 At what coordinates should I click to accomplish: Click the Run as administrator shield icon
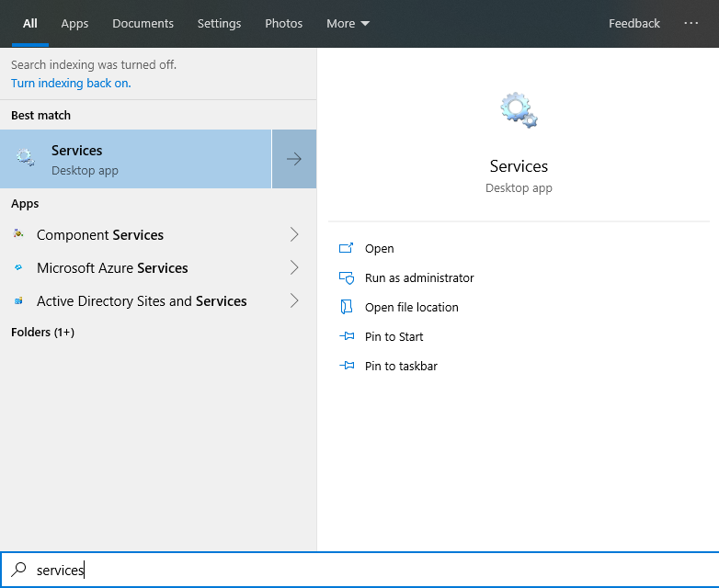pos(347,277)
